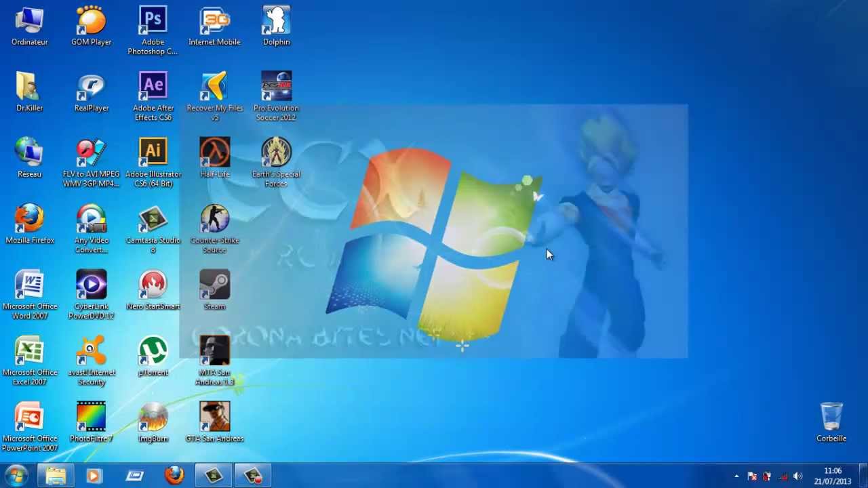Open the Windows Start menu
This screenshot has height=488, width=868.
coord(16,475)
